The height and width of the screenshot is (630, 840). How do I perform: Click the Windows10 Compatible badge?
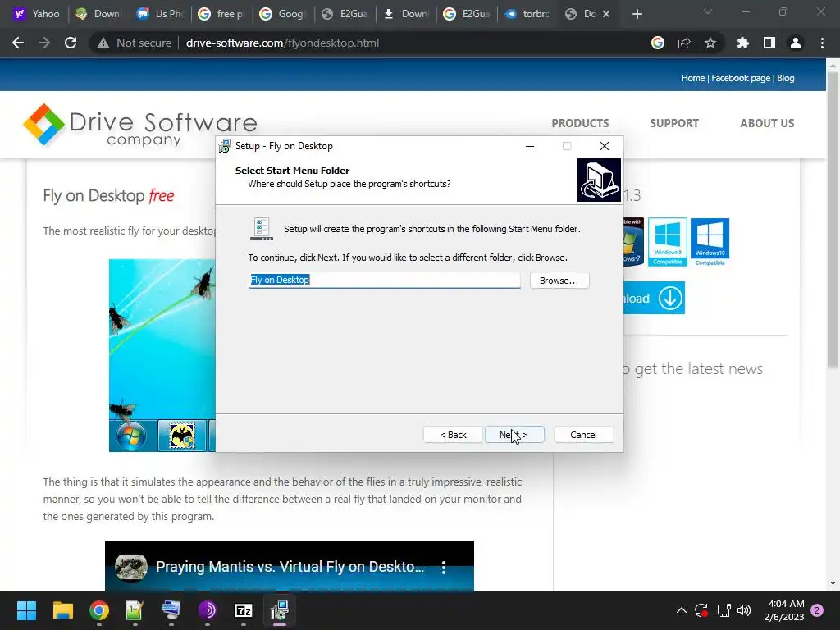710,242
